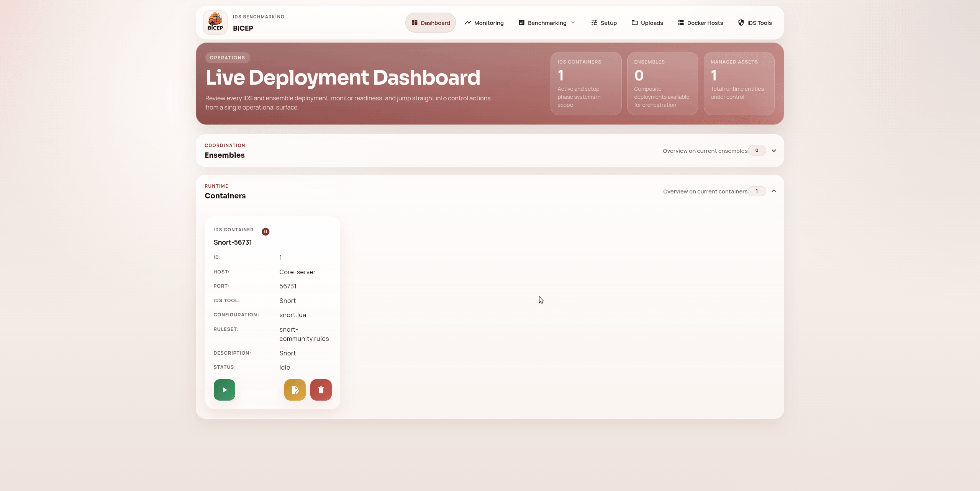Click the BICEP brand name text

point(243,28)
